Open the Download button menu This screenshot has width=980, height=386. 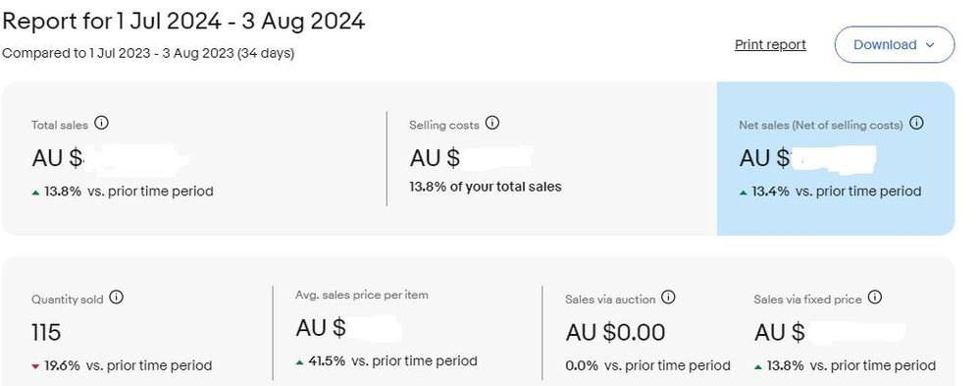pos(895,44)
